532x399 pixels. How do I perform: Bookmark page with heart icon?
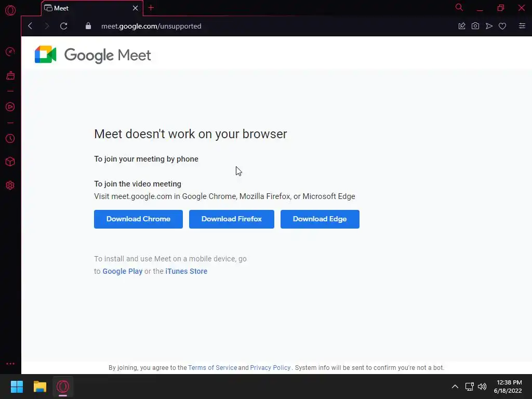502,26
